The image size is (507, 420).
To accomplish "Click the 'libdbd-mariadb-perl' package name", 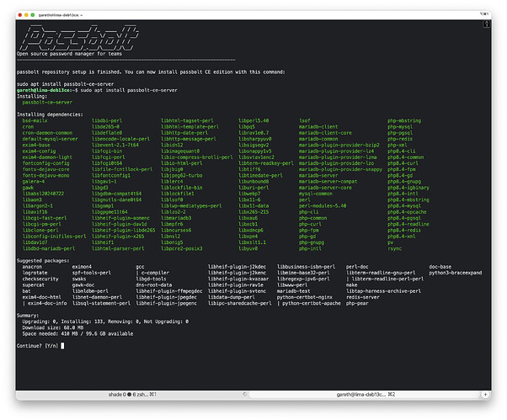I will point(49,248).
